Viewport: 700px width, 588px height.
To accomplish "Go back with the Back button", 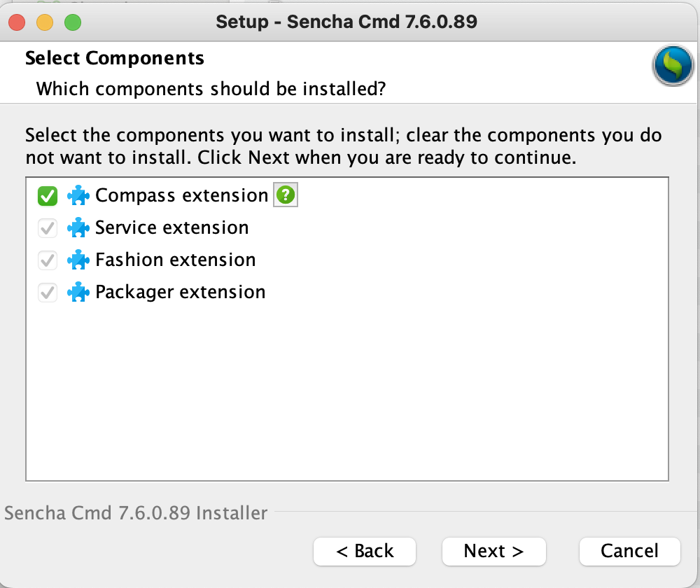I will 365,552.
